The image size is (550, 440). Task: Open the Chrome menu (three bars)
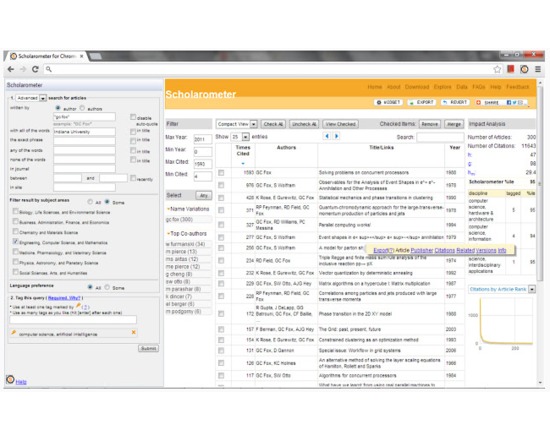click(538, 69)
